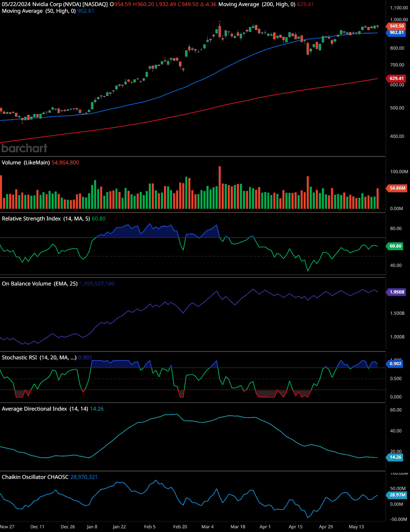Click the 0.000 Stochastic RSI axis label
The width and height of the screenshot is (410, 532).
click(x=396, y=397)
